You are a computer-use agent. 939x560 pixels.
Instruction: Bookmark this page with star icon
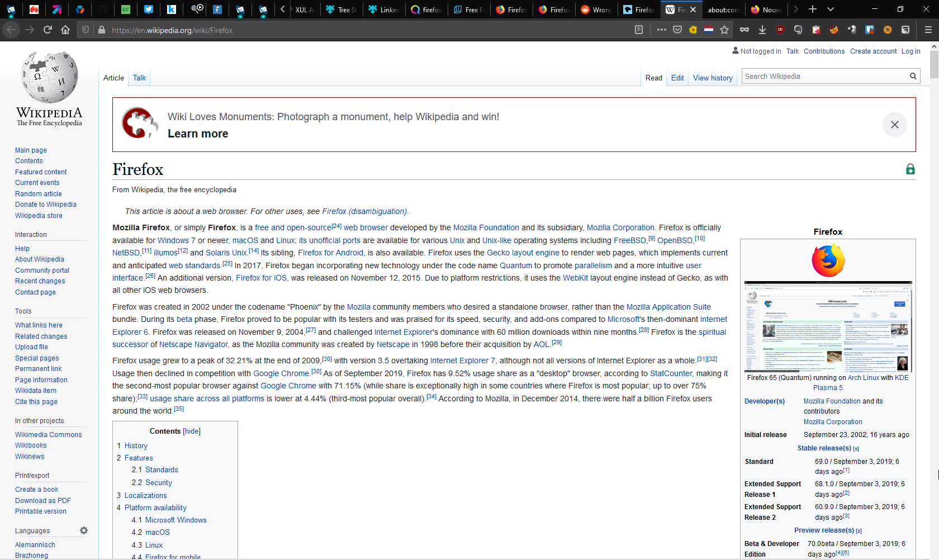coord(724,30)
